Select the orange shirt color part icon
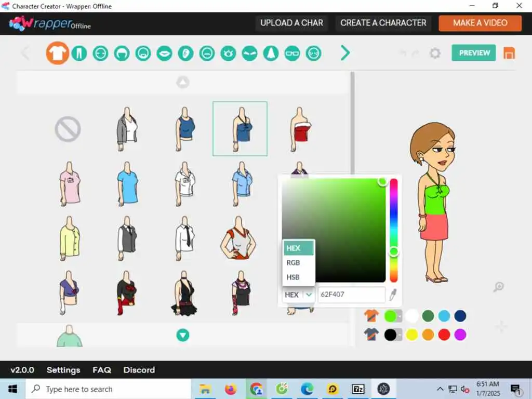The height and width of the screenshot is (399, 532). click(371, 316)
